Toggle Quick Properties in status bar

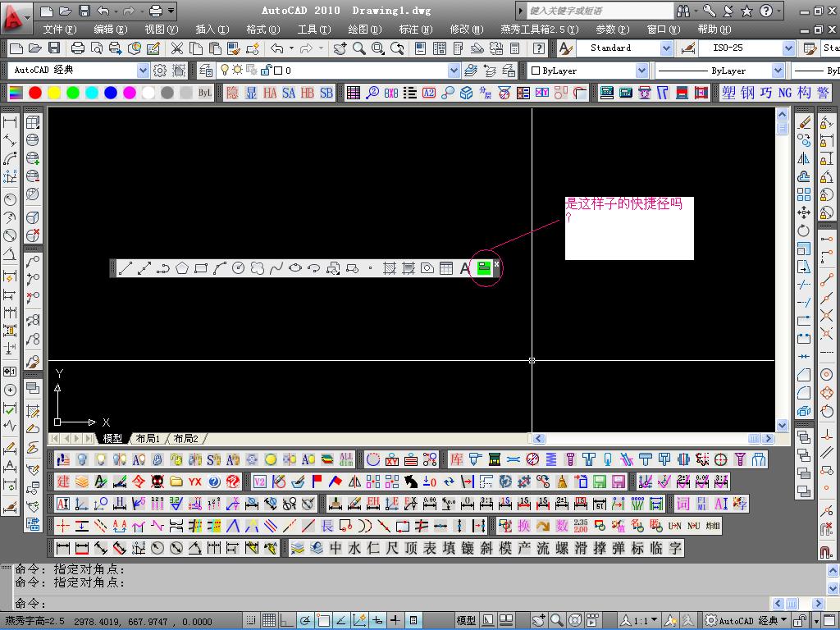pyautogui.click(x=413, y=620)
